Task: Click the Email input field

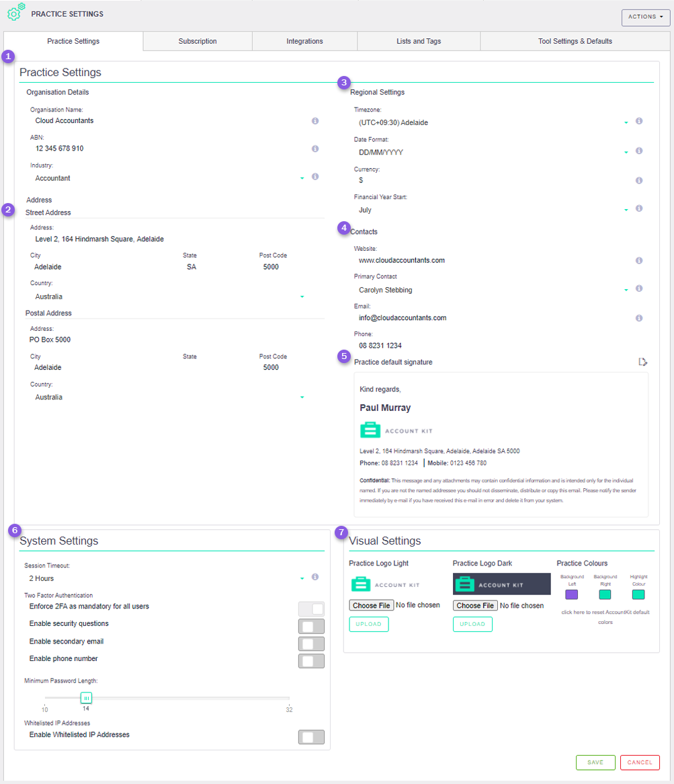Action: [492, 318]
